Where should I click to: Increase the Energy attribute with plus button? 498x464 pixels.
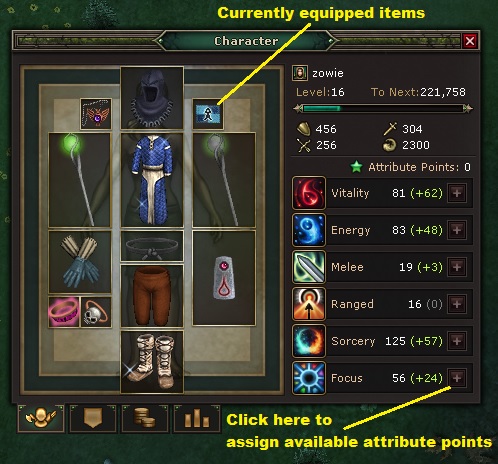pos(457,230)
